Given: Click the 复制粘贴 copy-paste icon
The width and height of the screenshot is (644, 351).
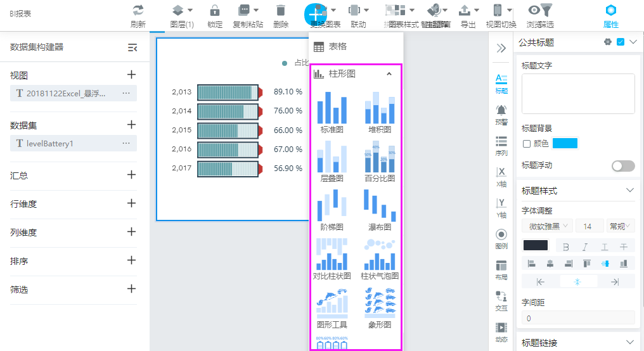Looking at the screenshot, I should [x=244, y=10].
